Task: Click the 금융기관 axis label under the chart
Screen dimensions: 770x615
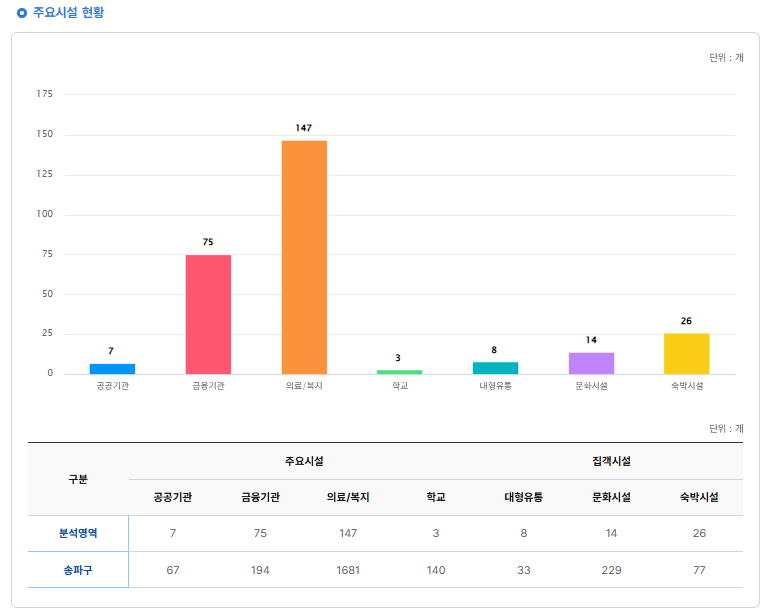Action: (208, 386)
